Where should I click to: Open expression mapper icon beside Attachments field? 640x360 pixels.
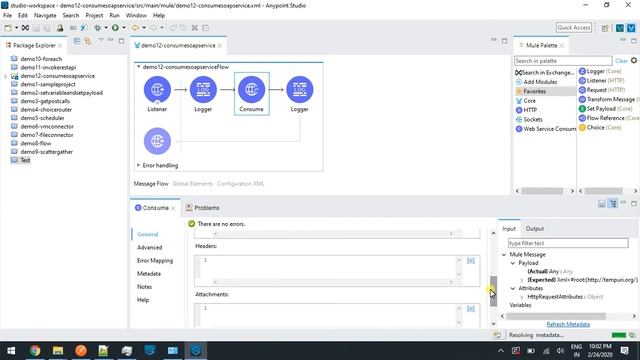point(471,309)
